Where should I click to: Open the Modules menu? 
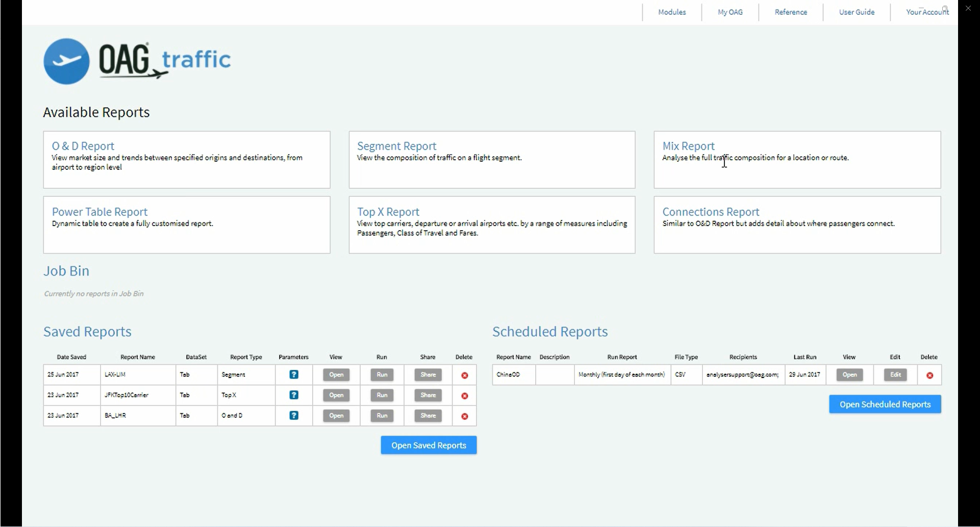pyautogui.click(x=672, y=12)
